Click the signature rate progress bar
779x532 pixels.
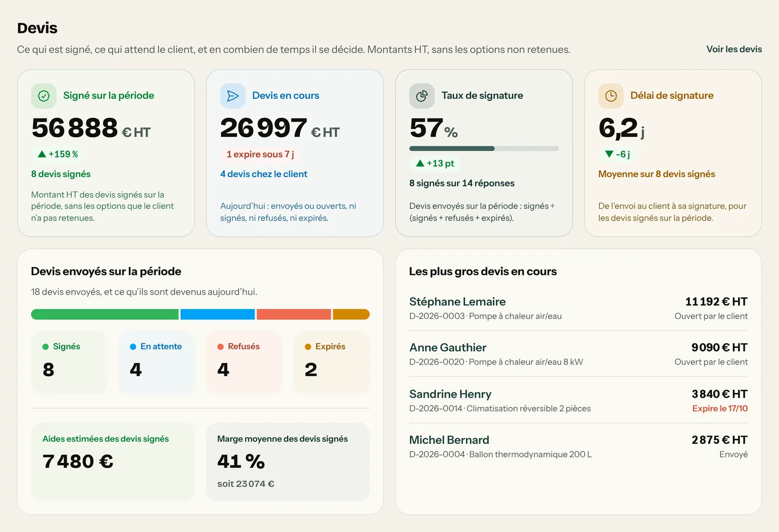[x=484, y=148]
